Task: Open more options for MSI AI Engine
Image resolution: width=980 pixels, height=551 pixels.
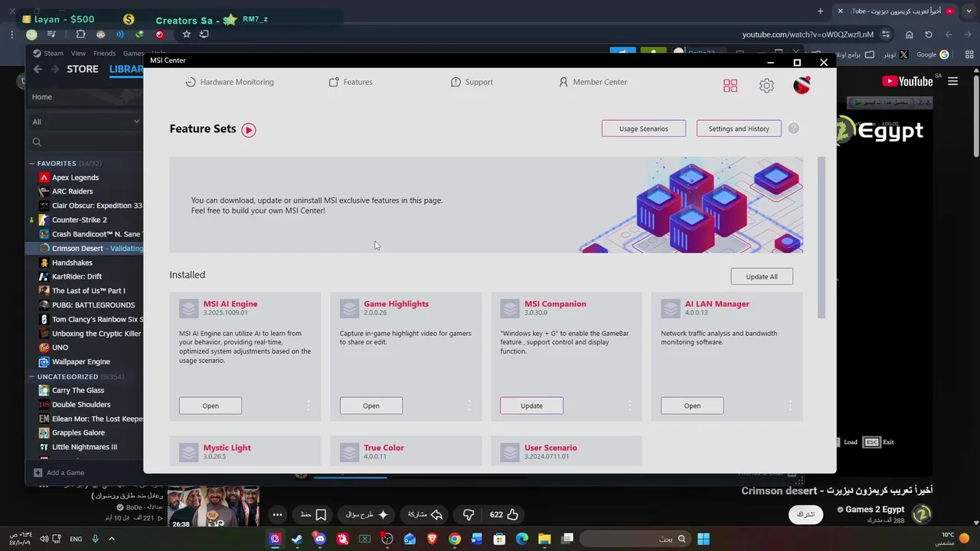Action: 309,406
